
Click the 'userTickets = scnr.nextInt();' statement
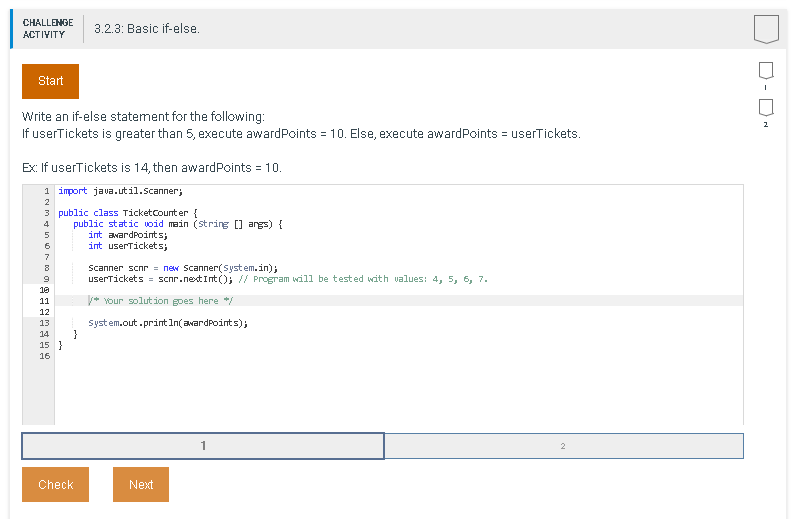tap(160, 279)
